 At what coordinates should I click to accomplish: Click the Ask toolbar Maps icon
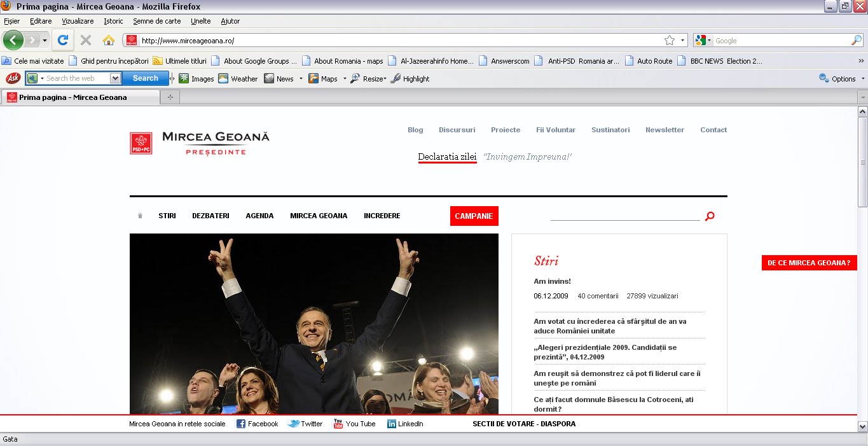[x=313, y=78]
